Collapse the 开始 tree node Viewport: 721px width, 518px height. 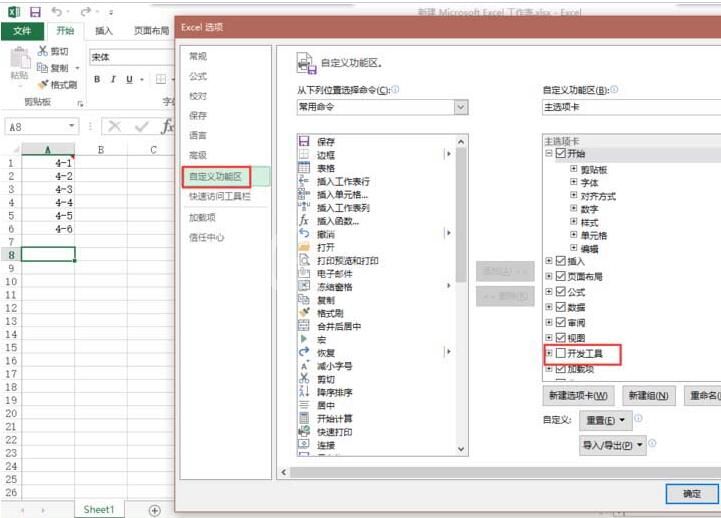[x=549, y=153]
